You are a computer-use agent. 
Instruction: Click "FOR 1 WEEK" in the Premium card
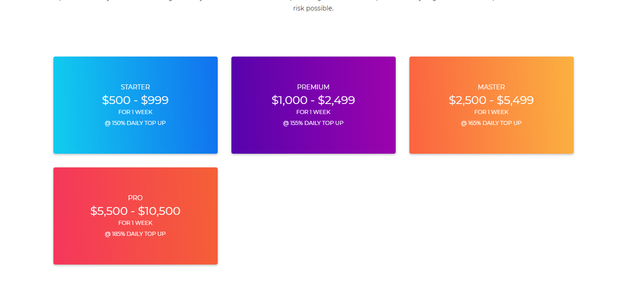(x=313, y=112)
